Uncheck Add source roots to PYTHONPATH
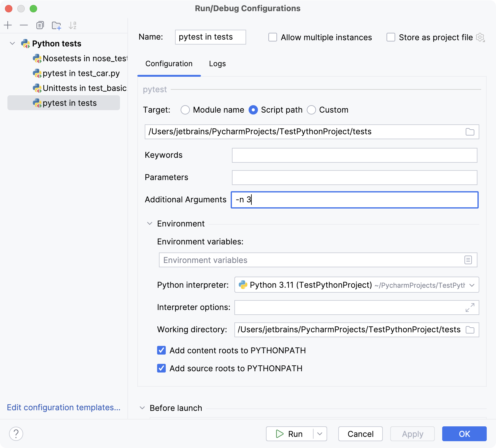 point(161,368)
